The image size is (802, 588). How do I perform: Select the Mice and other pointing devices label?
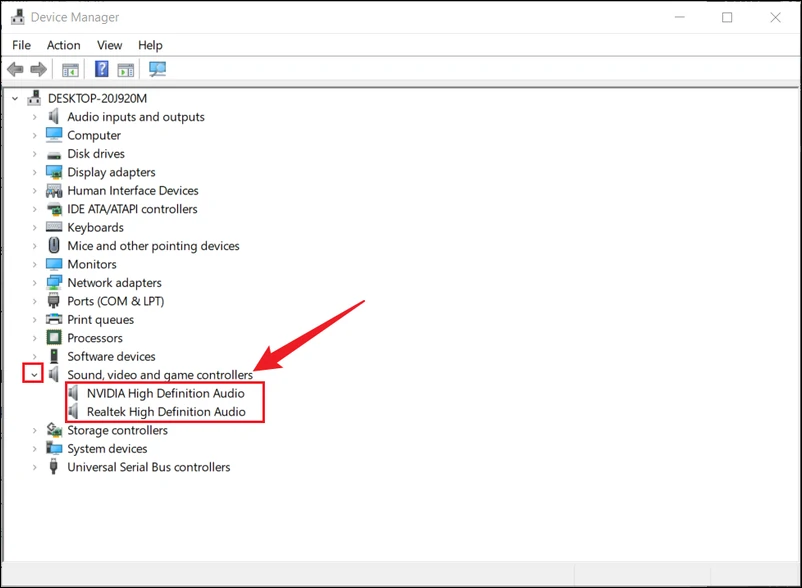153,246
